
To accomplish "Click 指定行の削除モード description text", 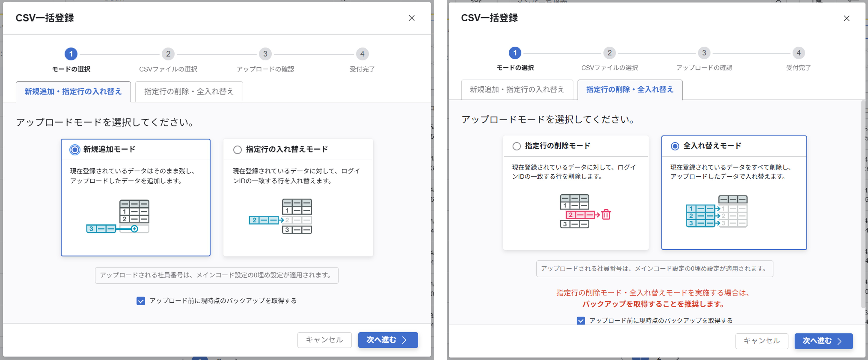I will [574, 172].
